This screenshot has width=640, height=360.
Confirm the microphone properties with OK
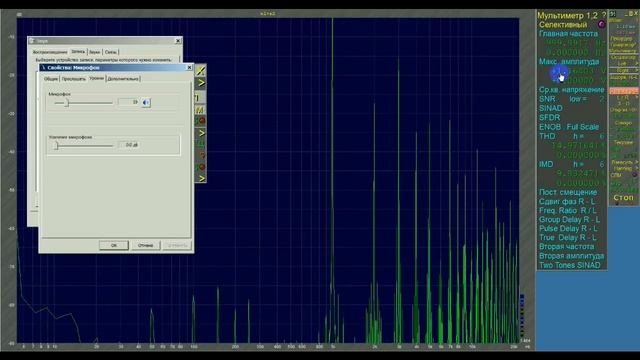[114, 245]
